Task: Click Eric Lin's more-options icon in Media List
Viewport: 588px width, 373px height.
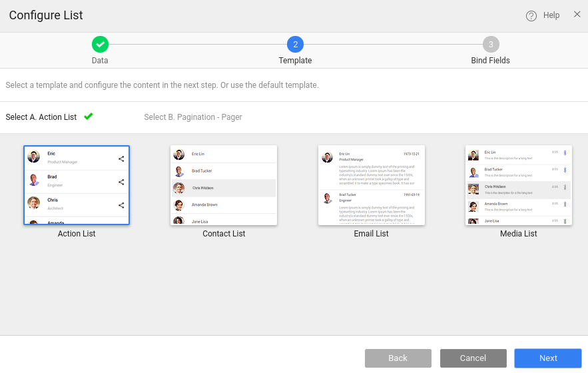Action: pos(565,154)
